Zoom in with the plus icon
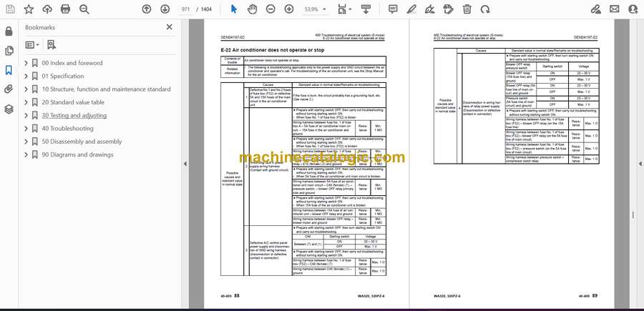644x311 pixels. 289,9
